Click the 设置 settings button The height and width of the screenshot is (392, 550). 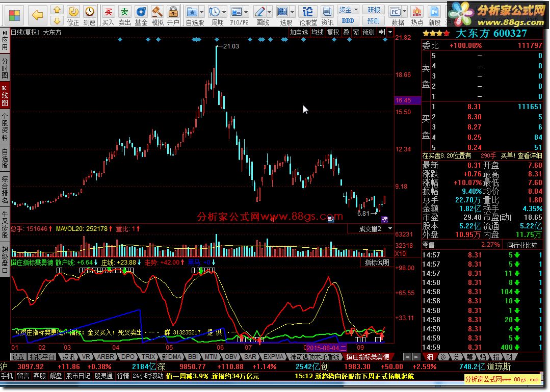tap(18, 357)
